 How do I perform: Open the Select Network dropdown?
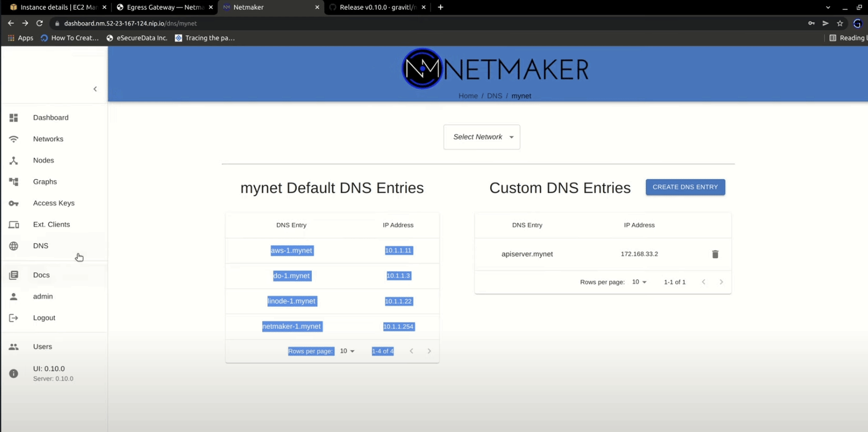(x=482, y=137)
